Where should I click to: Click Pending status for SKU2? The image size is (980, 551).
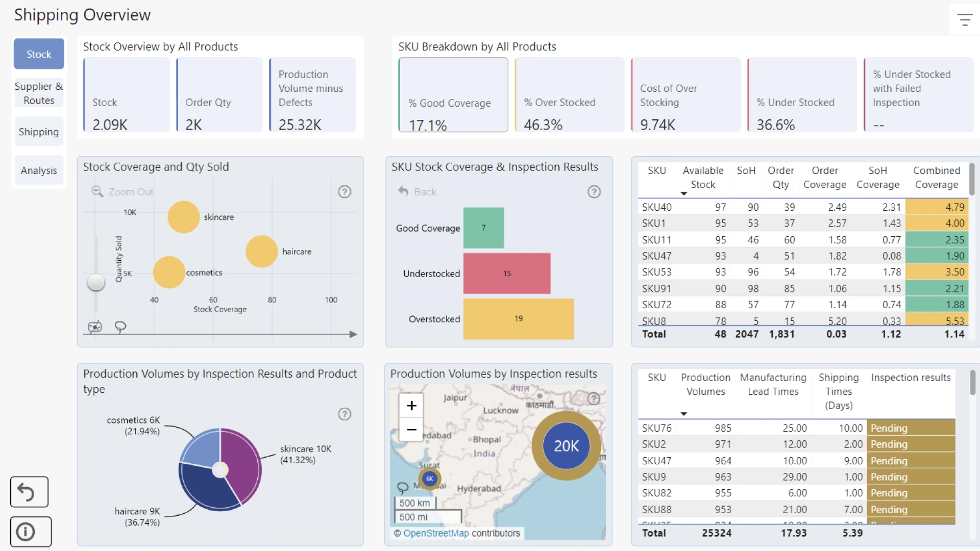[911, 444]
